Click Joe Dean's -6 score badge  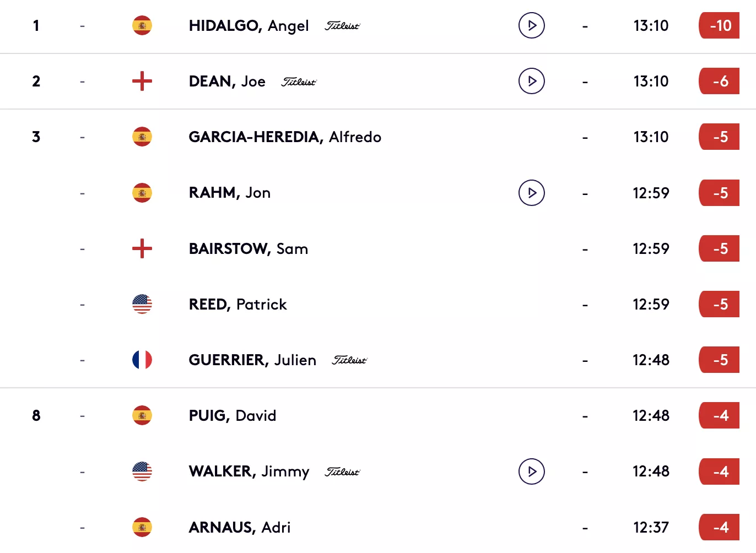coord(720,81)
